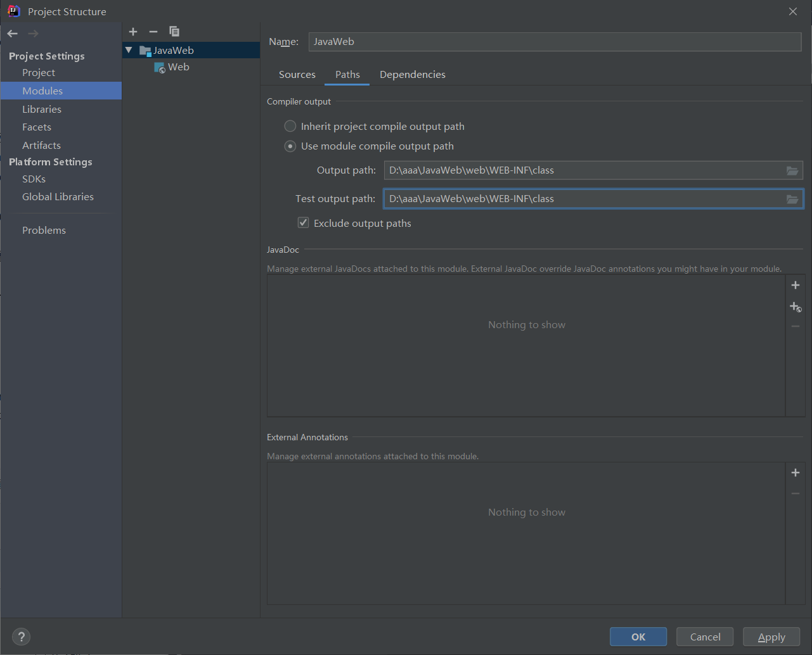Select the Web facet in tree

click(191, 67)
